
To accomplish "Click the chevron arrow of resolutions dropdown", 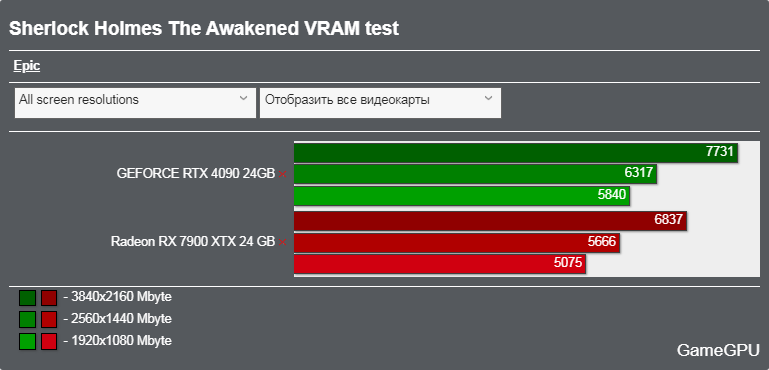I will coord(243,98).
